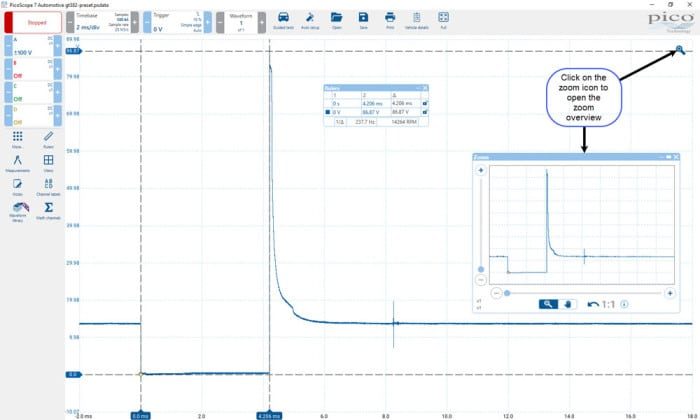Click the 4.206 ms time ruler handle on axis
Image resolution: width=700 pixels, height=420 pixels.
coord(269,416)
